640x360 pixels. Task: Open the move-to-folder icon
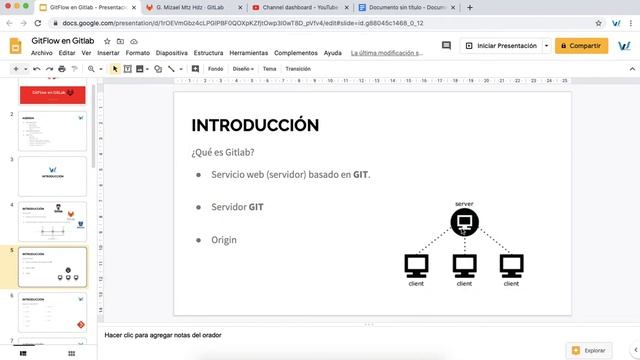(120, 41)
